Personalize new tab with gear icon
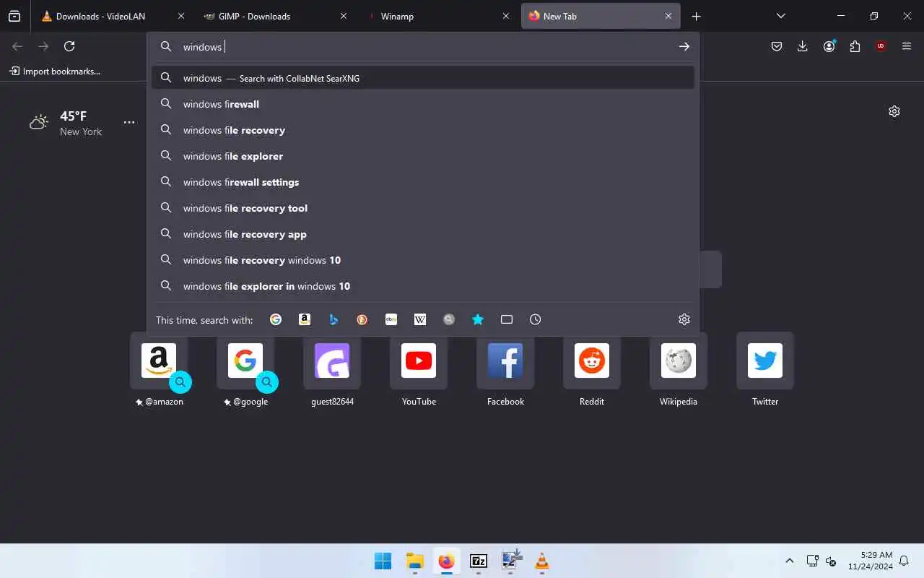The width and height of the screenshot is (924, 578). 894,111
